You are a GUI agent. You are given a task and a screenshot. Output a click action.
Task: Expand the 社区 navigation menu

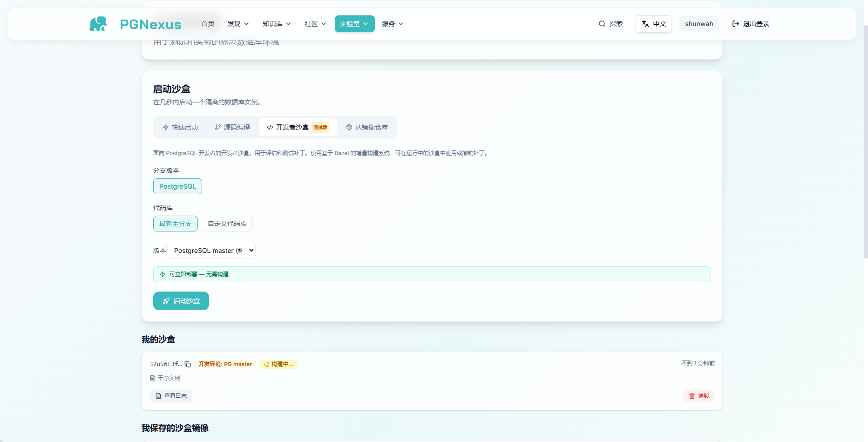pyautogui.click(x=315, y=24)
